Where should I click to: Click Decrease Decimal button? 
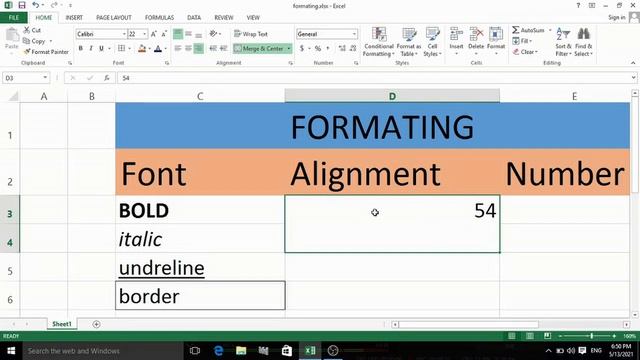[x=353, y=48]
